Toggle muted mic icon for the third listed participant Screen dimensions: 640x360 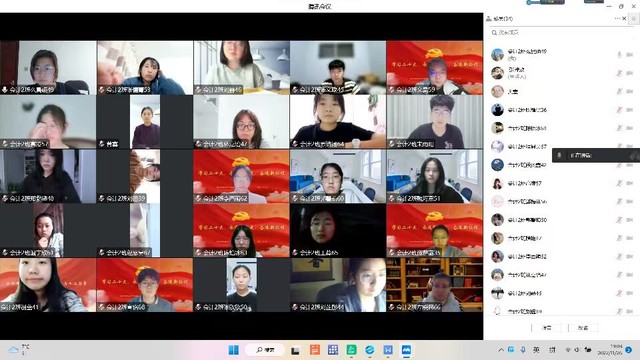pyautogui.click(x=619, y=91)
